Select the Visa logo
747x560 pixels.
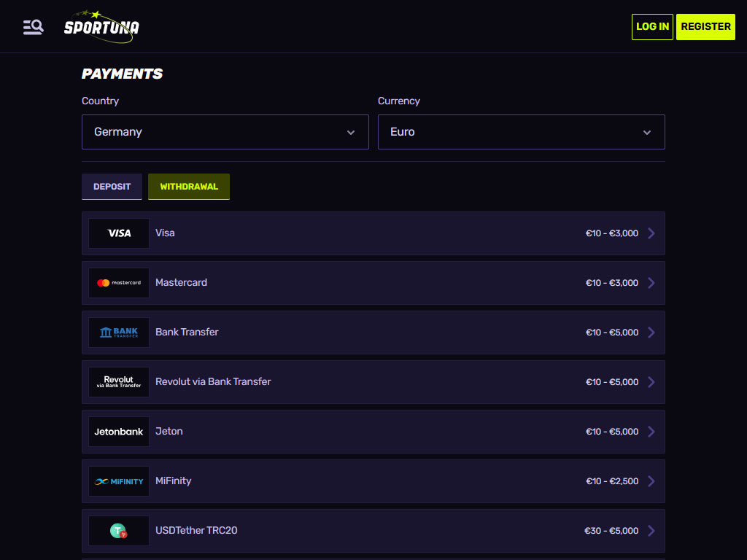click(x=119, y=233)
